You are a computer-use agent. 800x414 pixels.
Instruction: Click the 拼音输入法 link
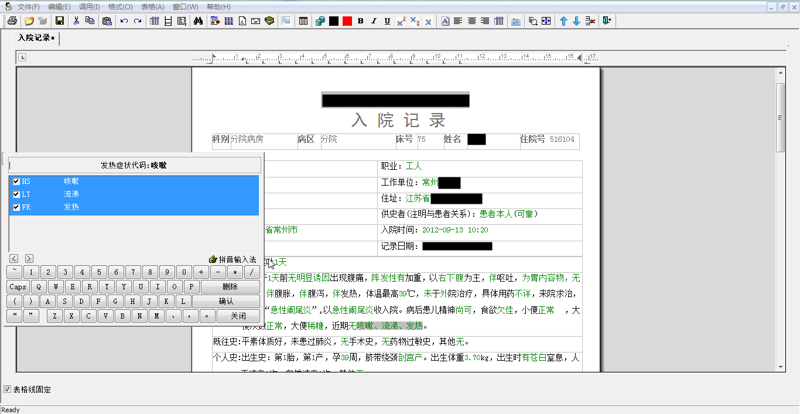click(233, 259)
